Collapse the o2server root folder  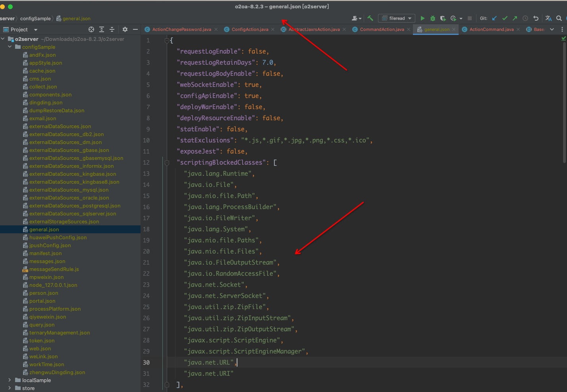3,39
